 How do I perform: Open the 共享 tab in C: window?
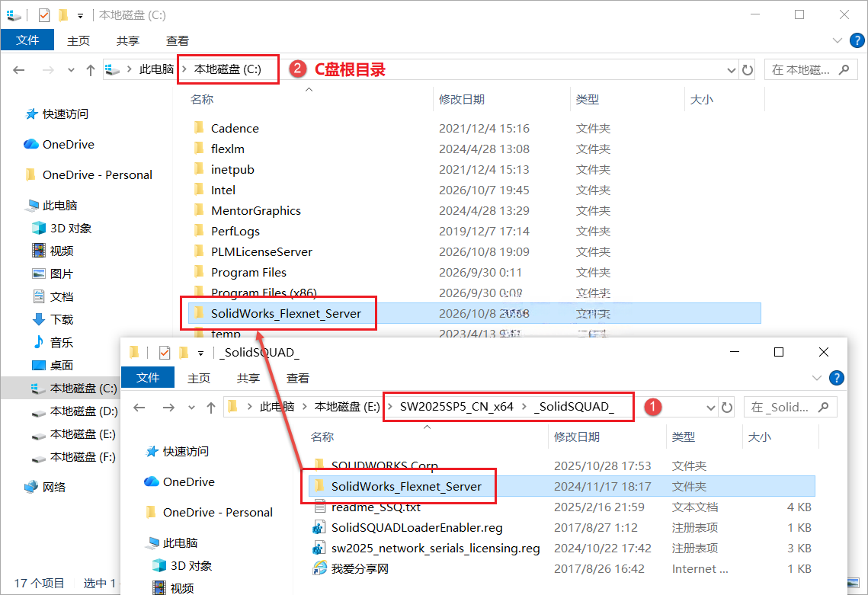(x=128, y=41)
